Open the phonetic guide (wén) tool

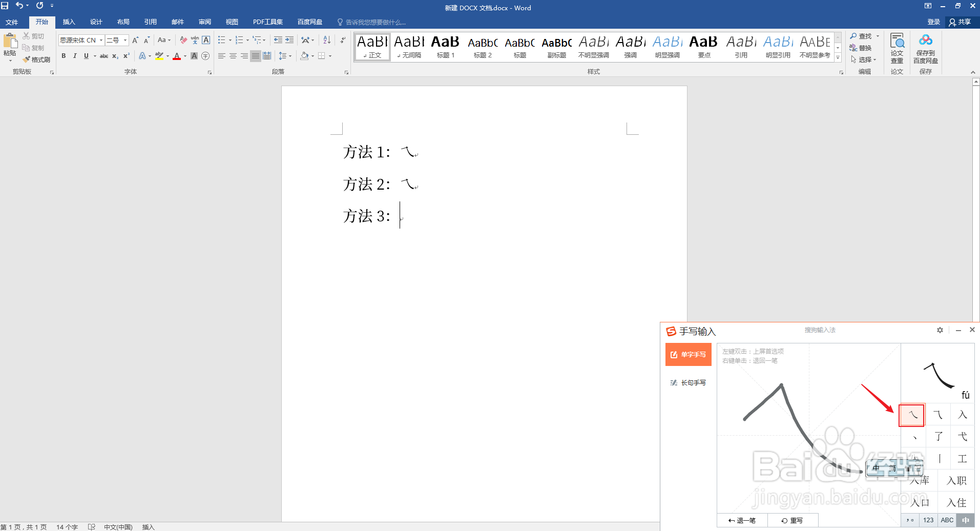point(195,40)
